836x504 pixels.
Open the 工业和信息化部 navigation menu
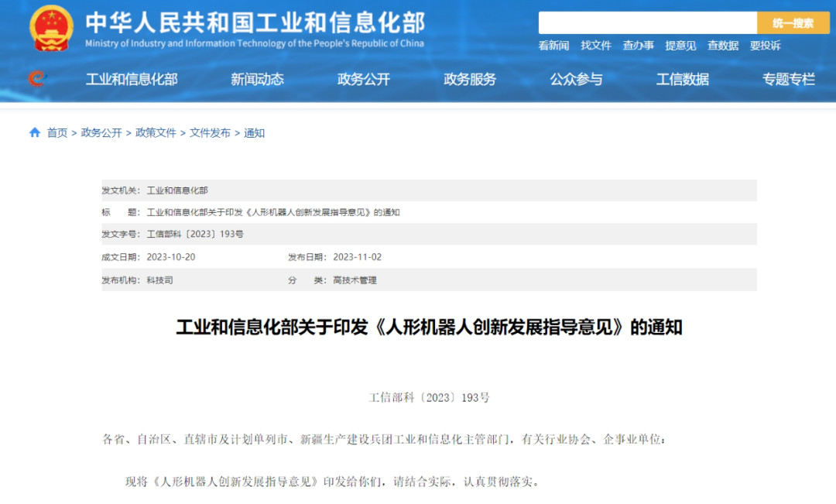[132, 80]
